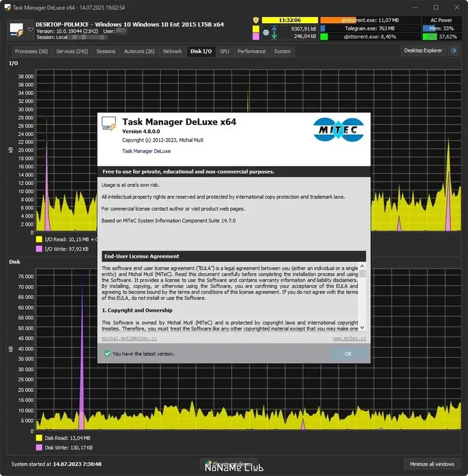The height and width of the screenshot is (476, 468).
Task: Click the up-down network traffic arrows icon
Action: [274, 33]
